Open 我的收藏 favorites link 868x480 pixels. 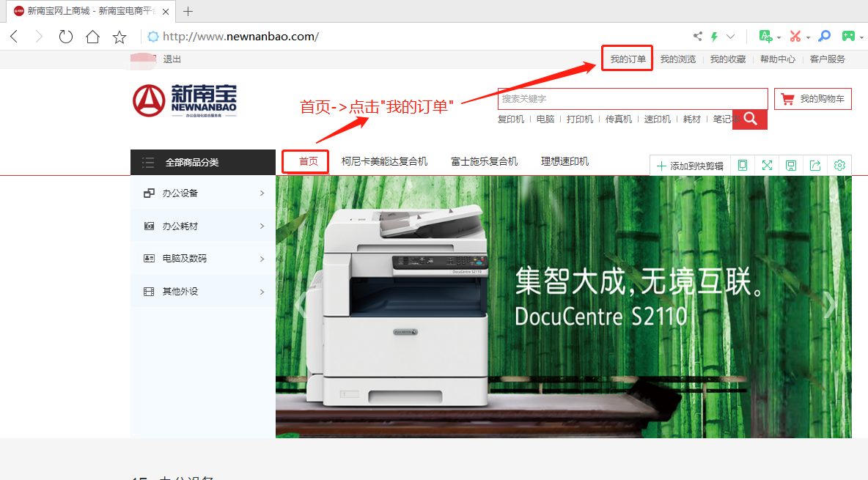727,59
